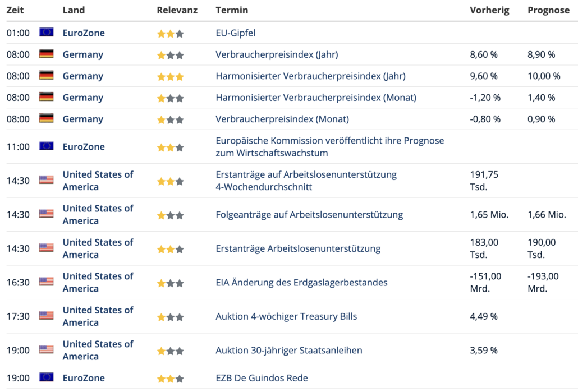Click US flag in the 17:30 row
578x392 pixels.
[47, 315]
